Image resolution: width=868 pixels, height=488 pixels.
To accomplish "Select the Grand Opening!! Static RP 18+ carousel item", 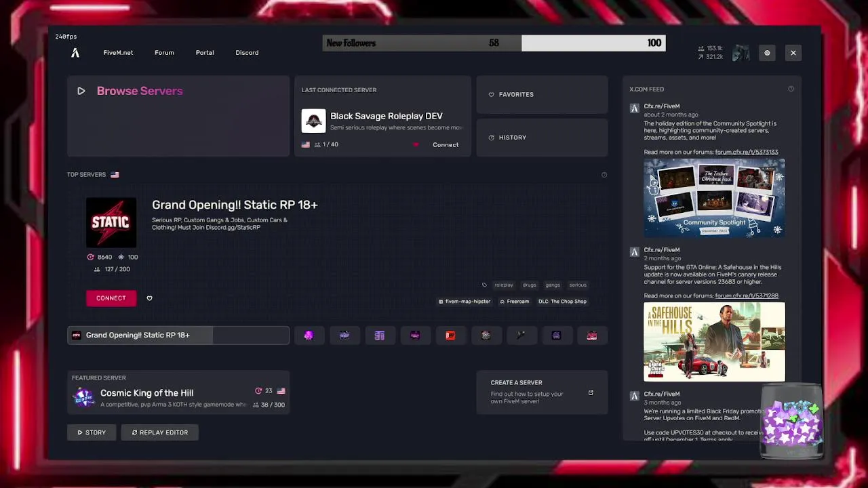I will 178,335.
